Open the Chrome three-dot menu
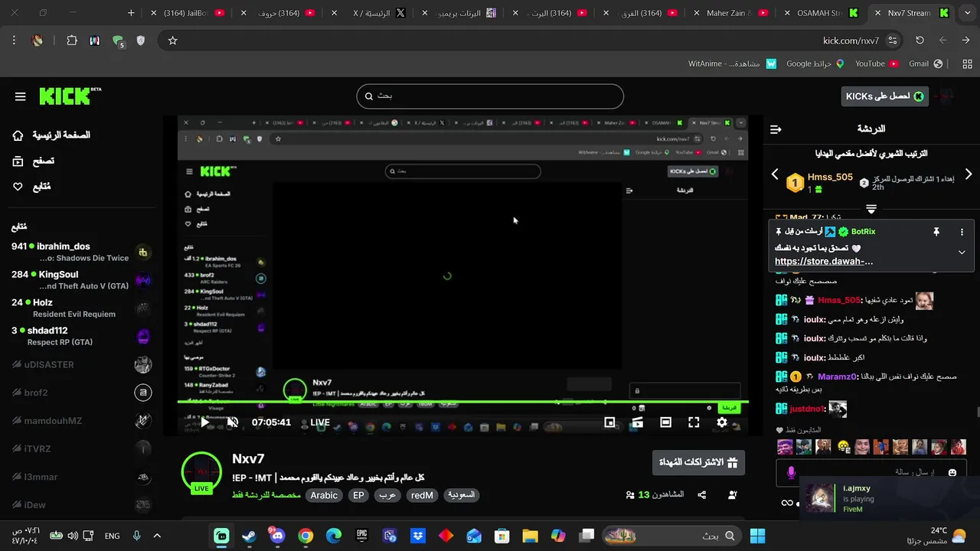This screenshot has width=980, height=551. pos(14,41)
